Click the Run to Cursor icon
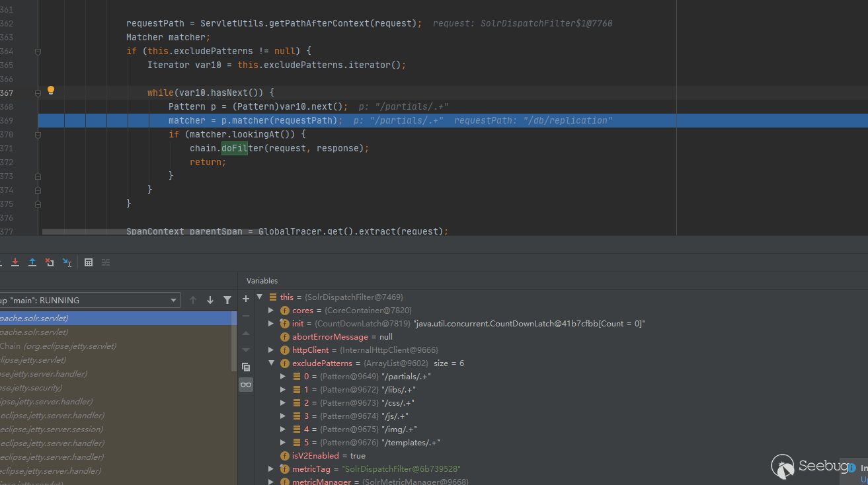 (x=67, y=262)
